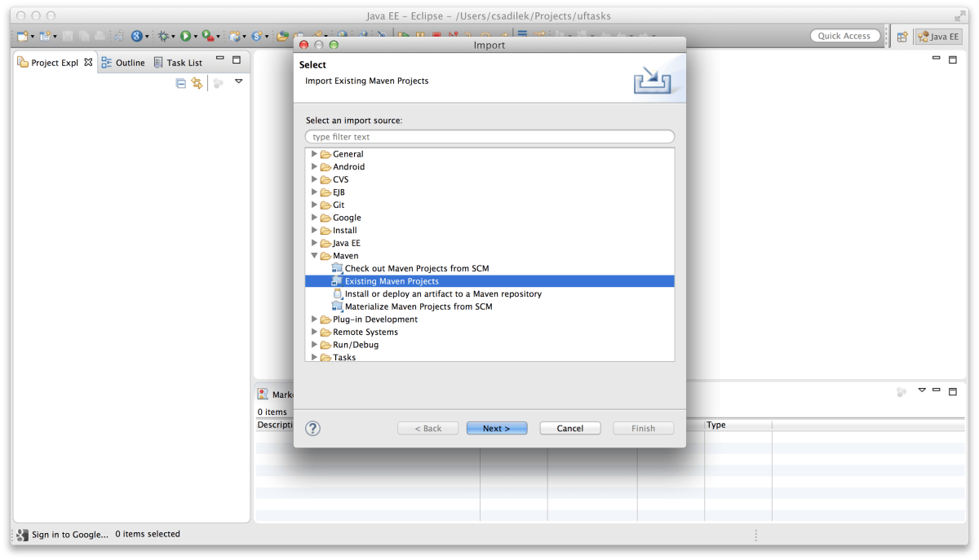This screenshot has width=979, height=560.
Task: Select the Google folder row
Action: click(x=489, y=218)
